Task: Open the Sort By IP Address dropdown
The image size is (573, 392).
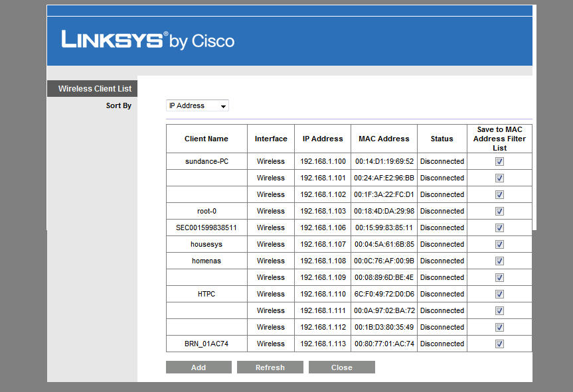Action: 197,105
